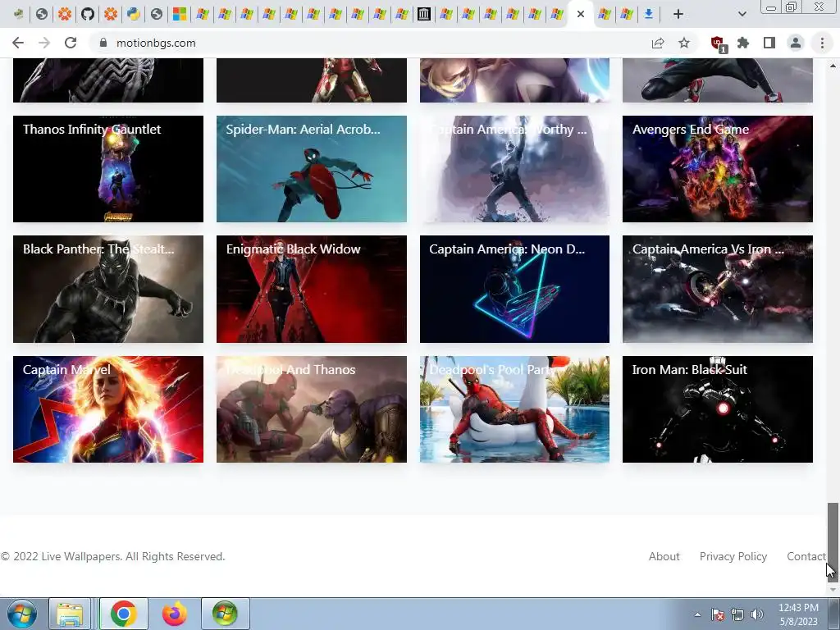Toggle the Chrome side panel
Image resolution: width=840 pixels, height=630 pixels.
(x=769, y=43)
